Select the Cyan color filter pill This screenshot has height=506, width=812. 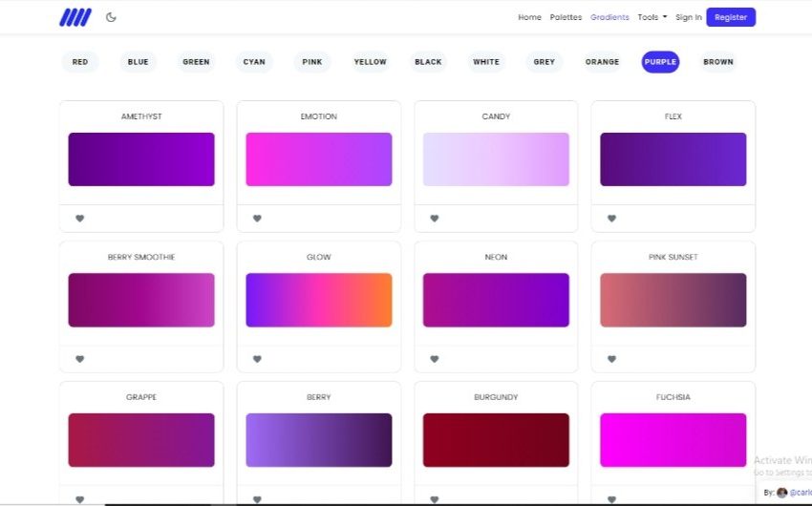(x=254, y=62)
